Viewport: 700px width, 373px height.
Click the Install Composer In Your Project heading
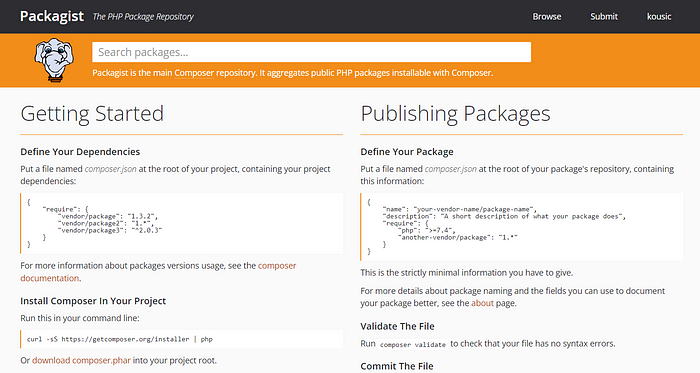pos(93,301)
